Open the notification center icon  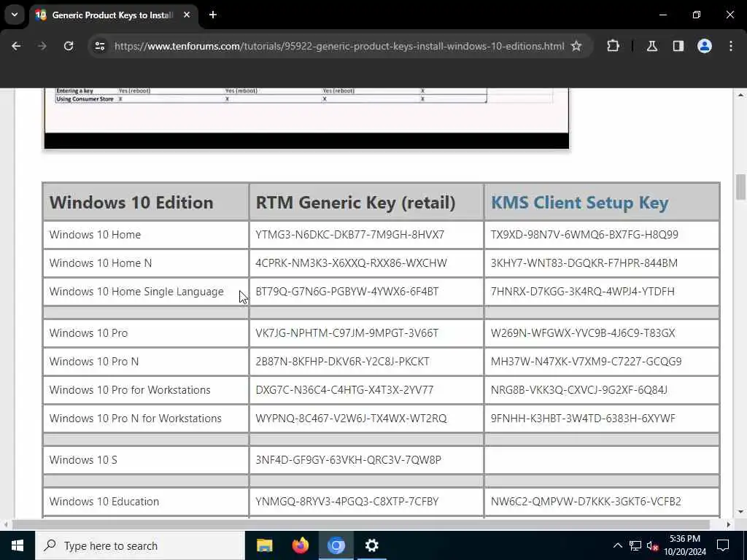(x=723, y=545)
